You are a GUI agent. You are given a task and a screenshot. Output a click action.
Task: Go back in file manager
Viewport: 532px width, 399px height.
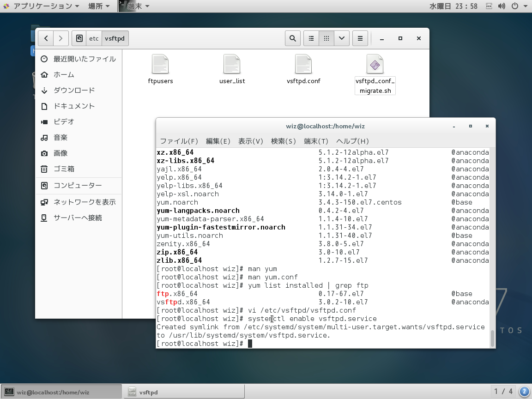pos(46,38)
